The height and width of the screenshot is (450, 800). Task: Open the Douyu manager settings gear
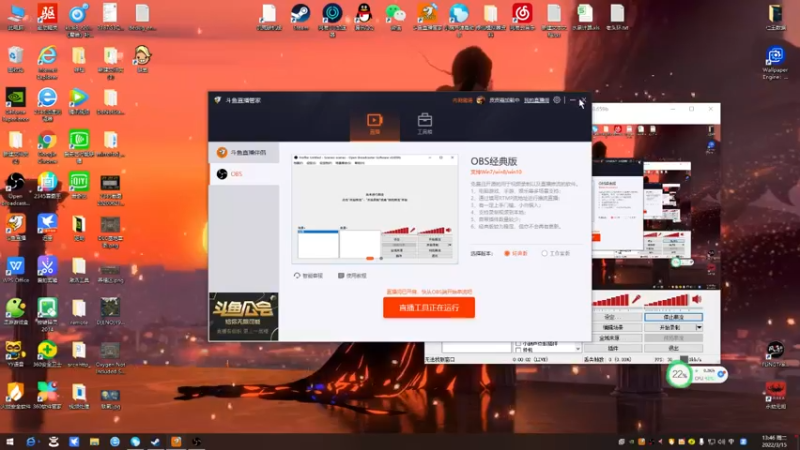557,100
